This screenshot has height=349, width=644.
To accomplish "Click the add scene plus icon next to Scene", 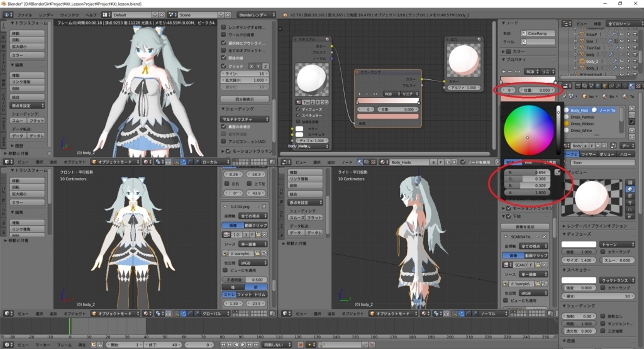I will [x=221, y=15].
